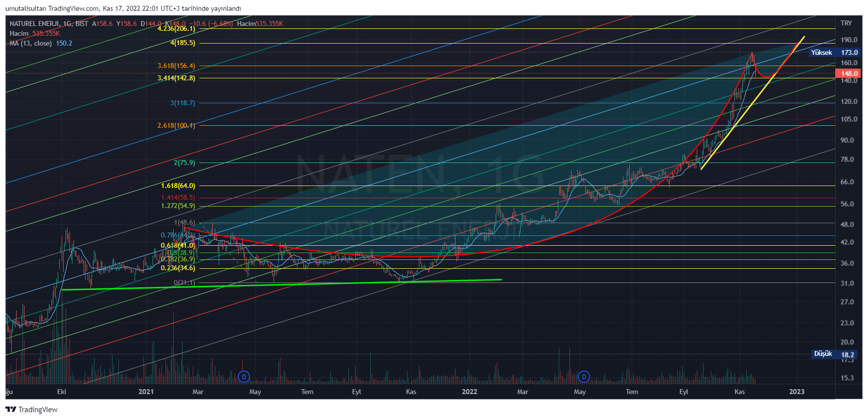Click the red 148.0 current price tag
868x419 pixels.
click(849, 73)
